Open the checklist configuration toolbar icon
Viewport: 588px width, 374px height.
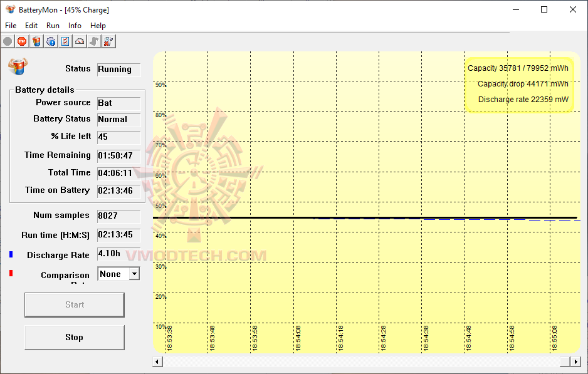65,41
